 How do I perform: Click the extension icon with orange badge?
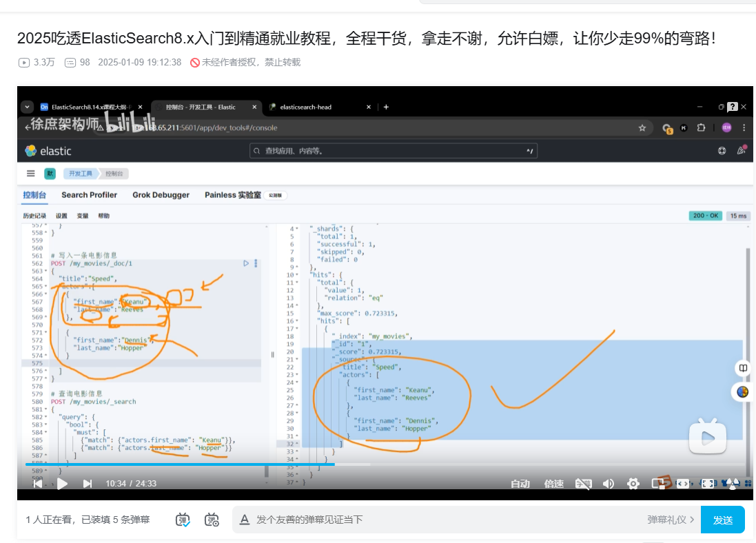667,128
